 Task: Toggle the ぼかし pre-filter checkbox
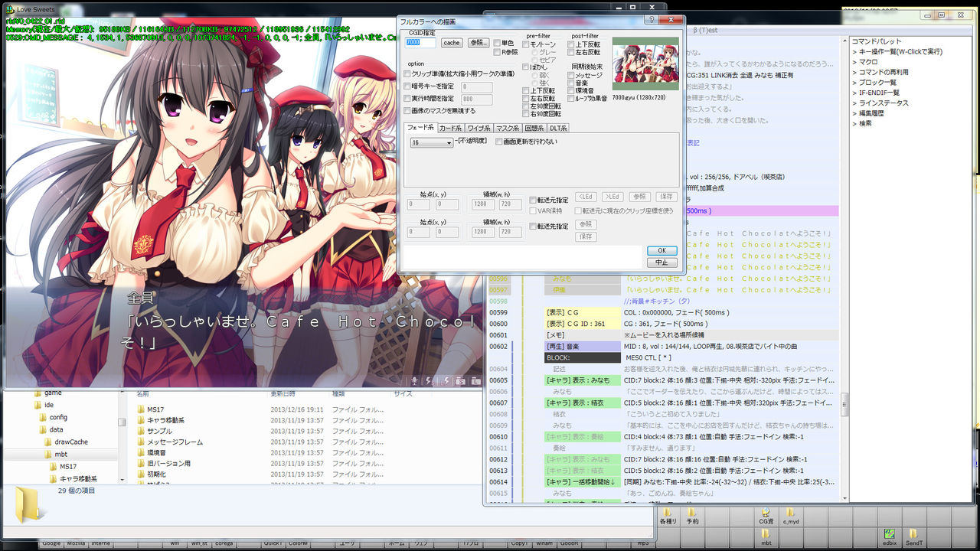coord(526,67)
